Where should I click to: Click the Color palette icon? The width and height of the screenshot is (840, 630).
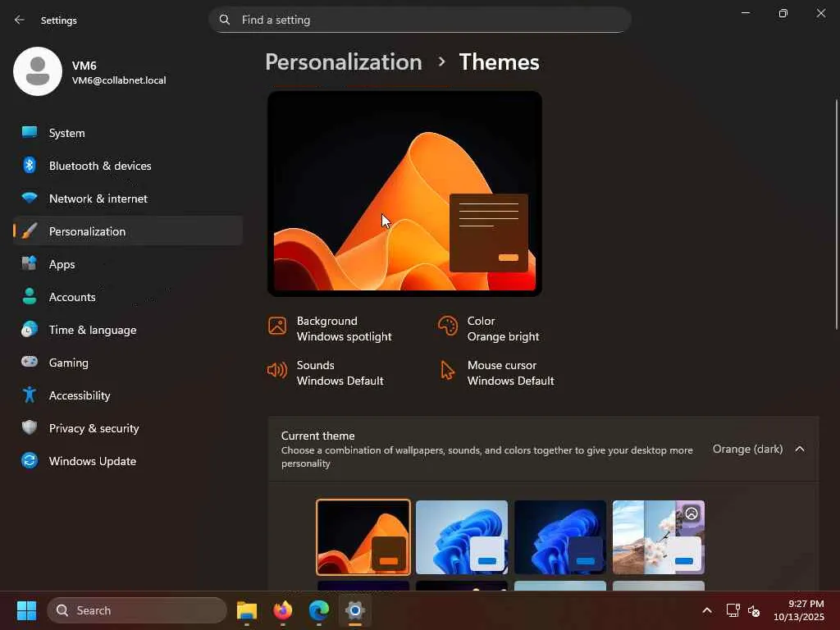[448, 326]
